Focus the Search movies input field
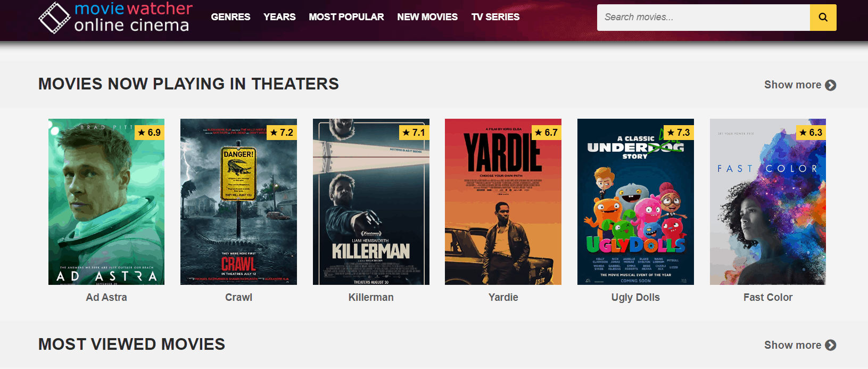 click(x=704, y=18)
